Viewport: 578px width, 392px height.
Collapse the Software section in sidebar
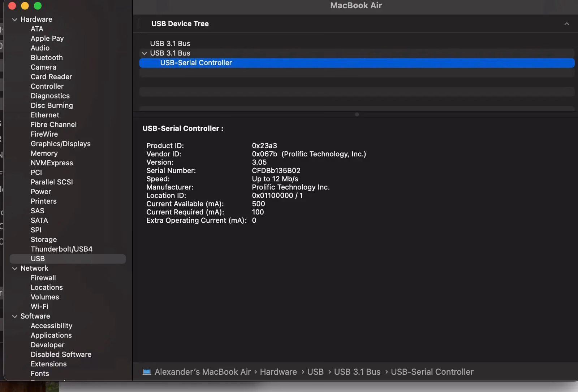point(15,317)
